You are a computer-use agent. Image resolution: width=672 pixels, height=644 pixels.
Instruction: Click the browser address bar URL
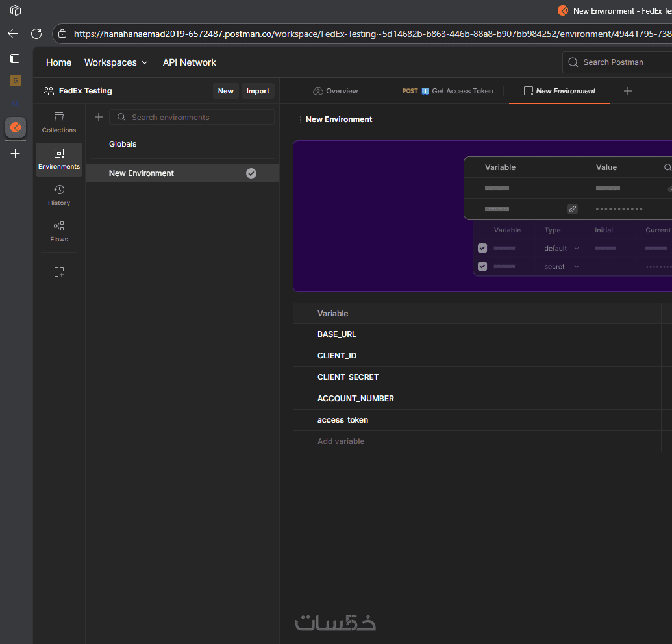(372, 34)
